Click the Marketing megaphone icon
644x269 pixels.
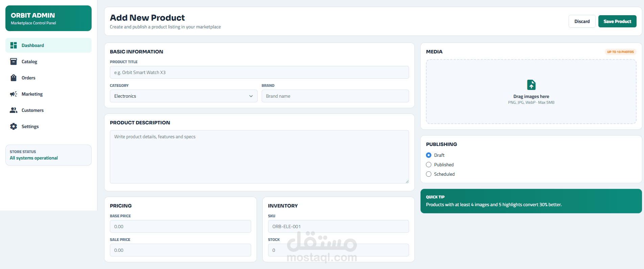pyautogui.click(x=14, y=94)
